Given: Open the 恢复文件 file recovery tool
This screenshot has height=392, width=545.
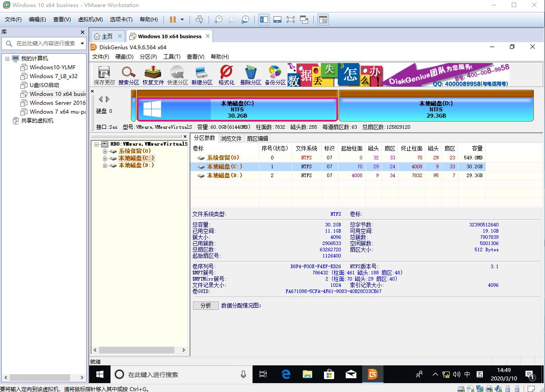Looking at the screenshot, I should pyautogui.click(x=153, y=74).
